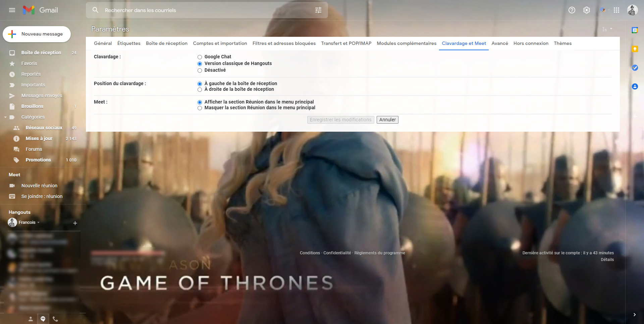The width and height of the screenshot is (644, 324).
Task: Open the Confidentialité link
Action: click(337, 253)
